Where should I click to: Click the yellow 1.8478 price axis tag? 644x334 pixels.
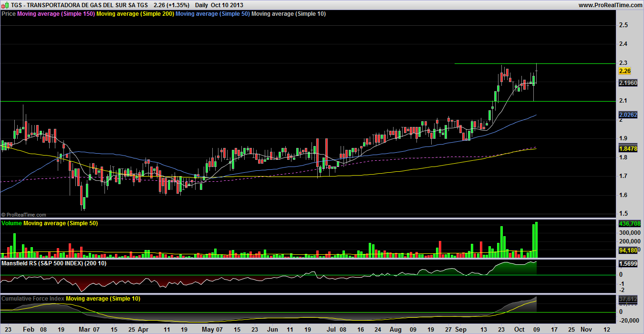(x=628, y=149)
